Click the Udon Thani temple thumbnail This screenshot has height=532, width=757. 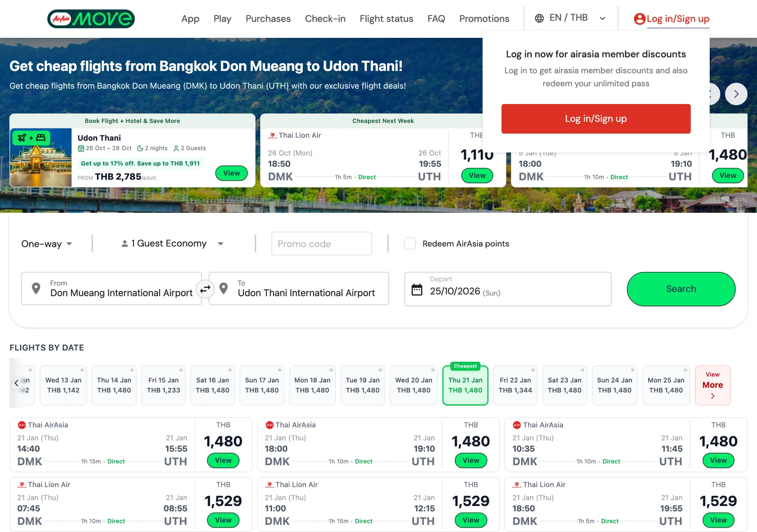(41, 157)
